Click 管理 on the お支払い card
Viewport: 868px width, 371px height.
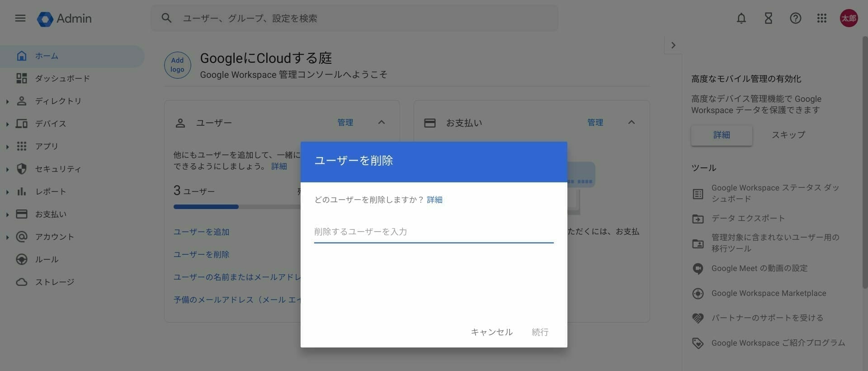[595, 122]
